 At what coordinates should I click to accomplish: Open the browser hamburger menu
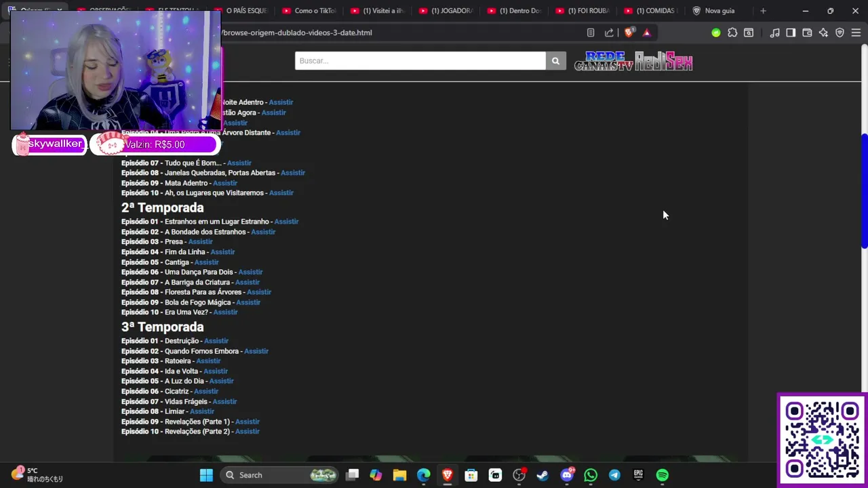click(856, 33)
